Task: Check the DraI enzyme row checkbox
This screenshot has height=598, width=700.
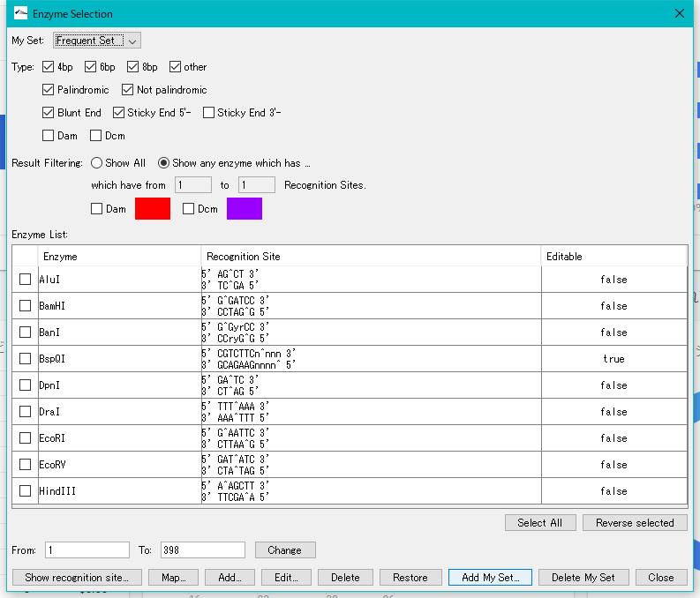Action: pyautogui.click(x=25, y=412)
